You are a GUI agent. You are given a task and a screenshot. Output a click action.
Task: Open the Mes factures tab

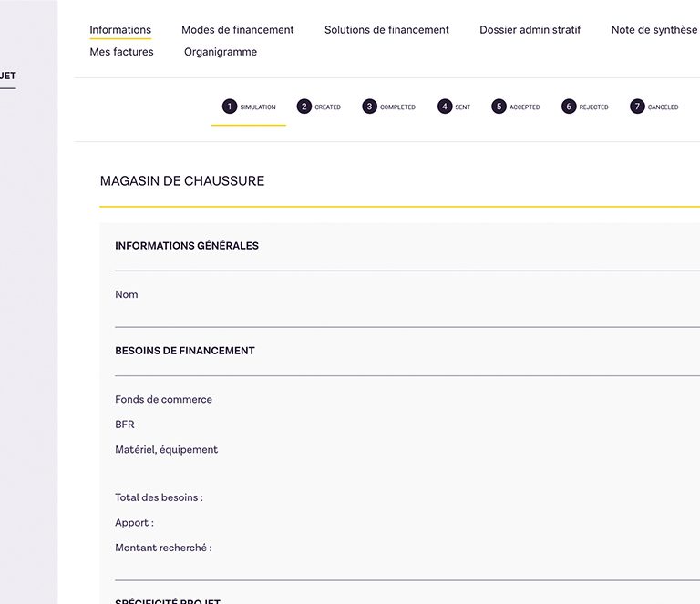(x=121, y=52)
